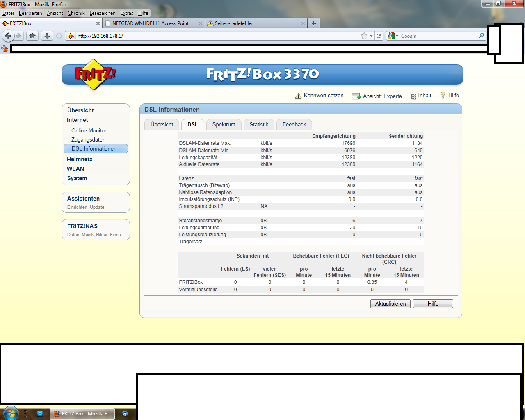Open Heimnetz in the sidebar

[80, 159]
